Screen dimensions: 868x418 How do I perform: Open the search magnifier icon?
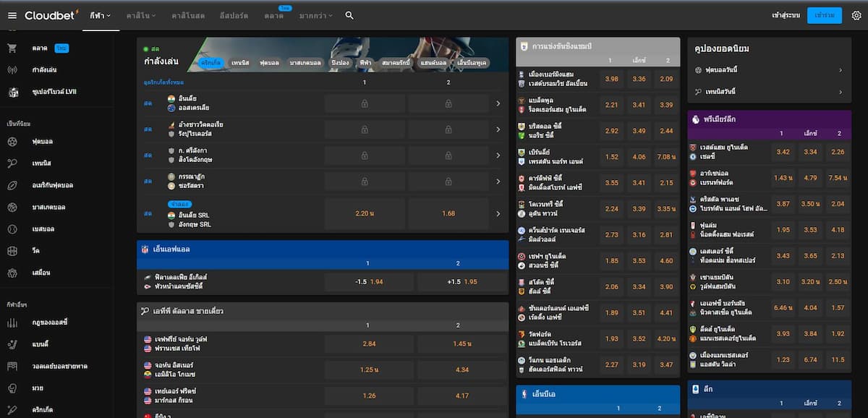point(350,15)
